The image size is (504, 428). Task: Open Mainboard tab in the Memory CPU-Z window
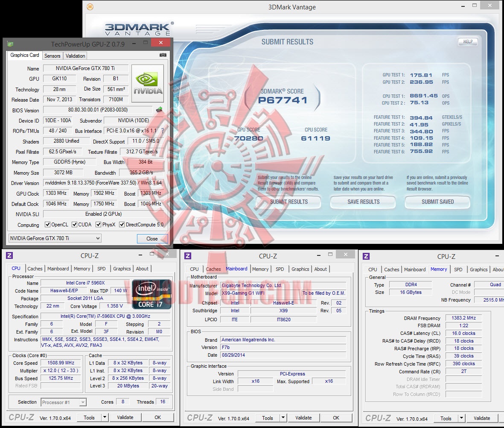415,270
